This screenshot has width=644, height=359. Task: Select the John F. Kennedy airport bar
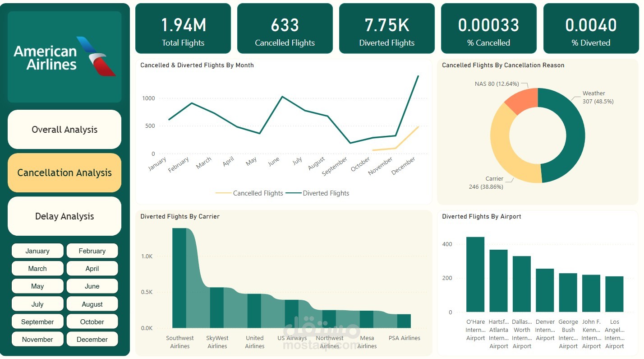click(591, 294)
